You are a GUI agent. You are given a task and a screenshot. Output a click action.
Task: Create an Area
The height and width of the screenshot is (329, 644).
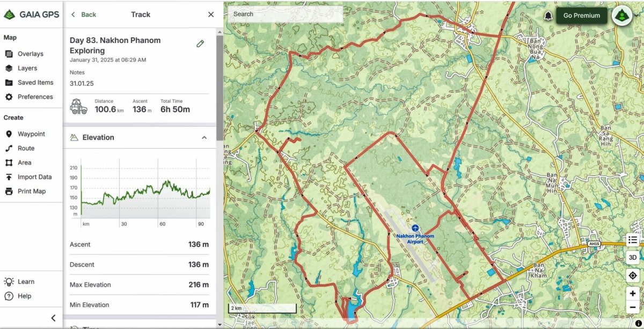click(24, 163)
